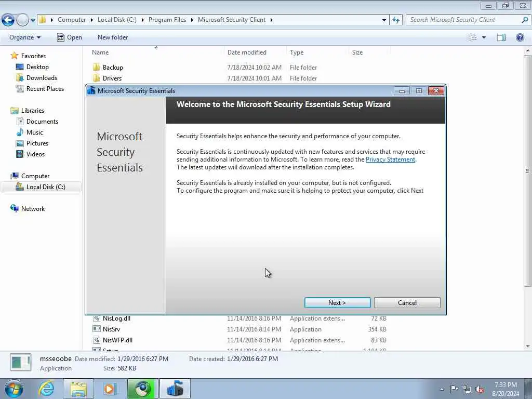Expand arrow after Microsoft Security Client breadcrumb
Image resolution: width=532 pixels, height=399 pixels.
pyautogui.click(x=271, y=20)
